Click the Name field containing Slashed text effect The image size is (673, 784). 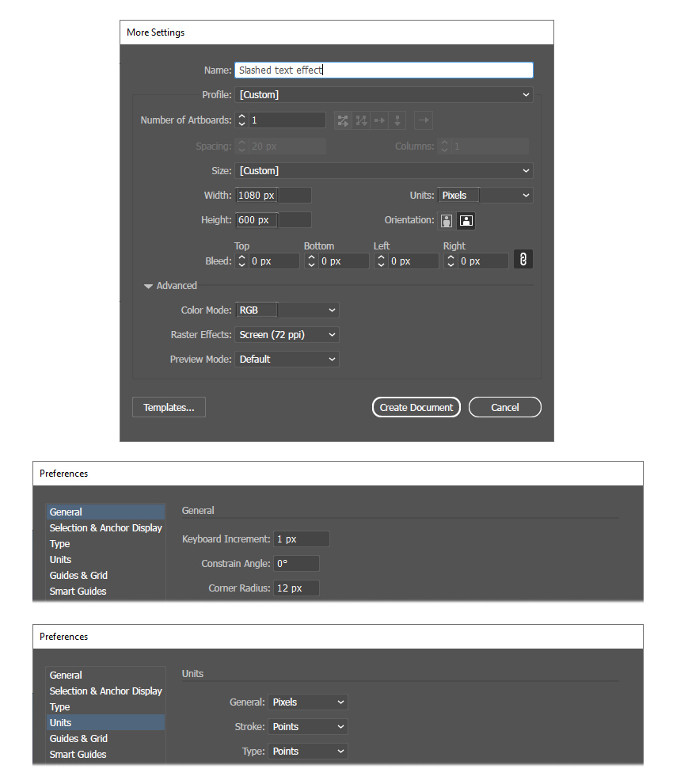(x=383, y=70)
